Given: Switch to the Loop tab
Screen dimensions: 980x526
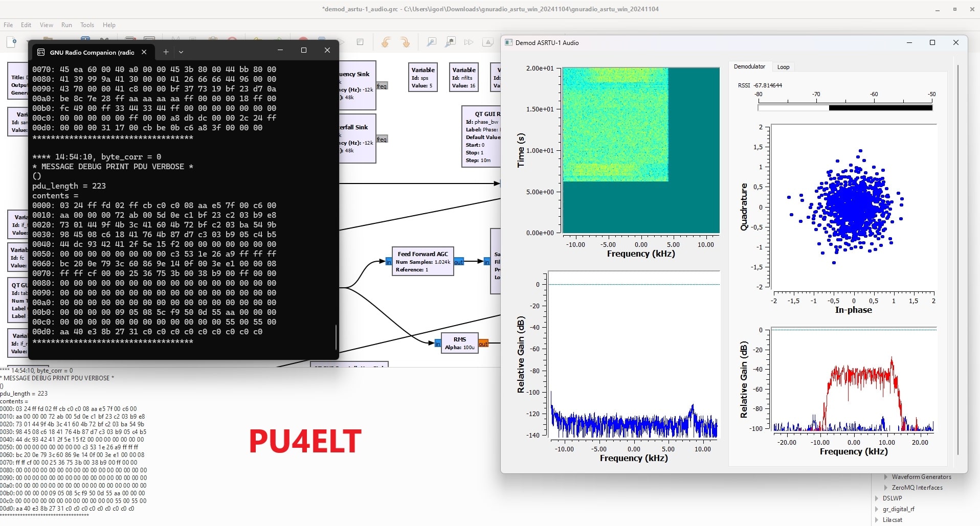Looking at the screenshot, I should pyautogui.click(x=783, y=67).
